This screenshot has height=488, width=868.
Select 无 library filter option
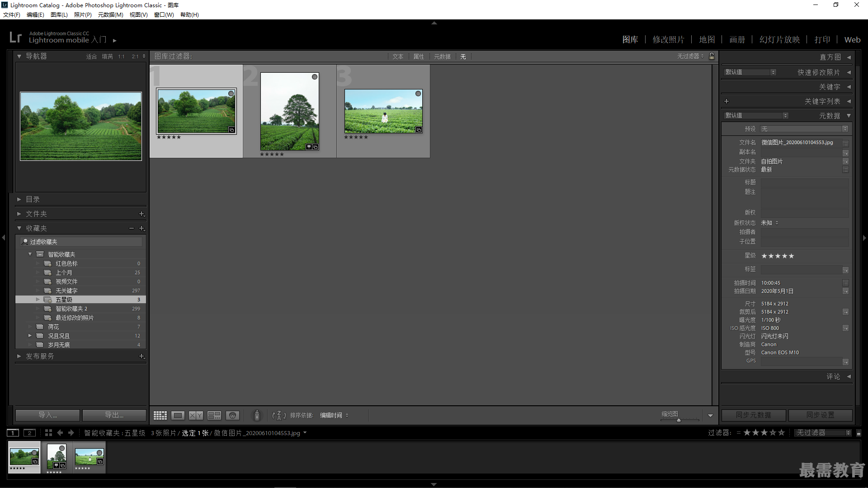463,56
